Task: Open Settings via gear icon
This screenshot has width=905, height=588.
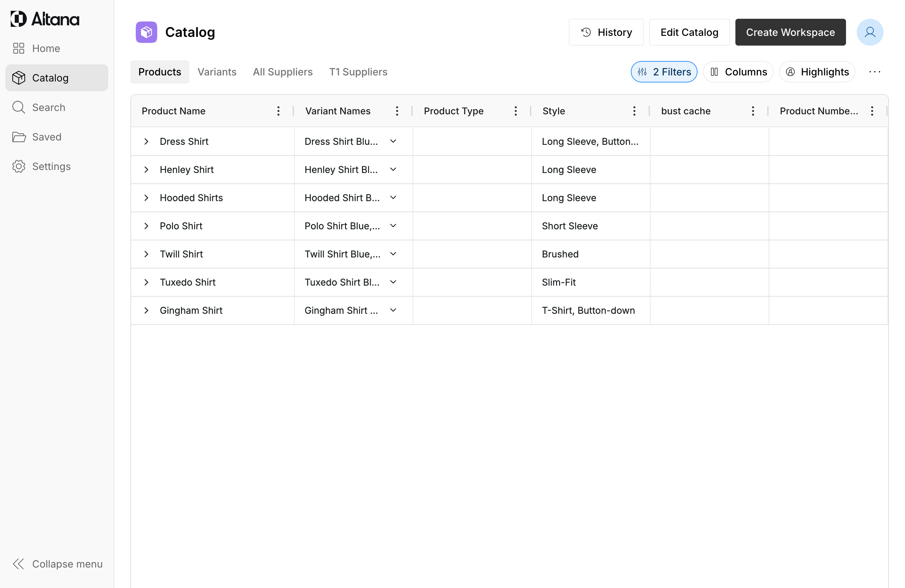Action: pos(19,166)
